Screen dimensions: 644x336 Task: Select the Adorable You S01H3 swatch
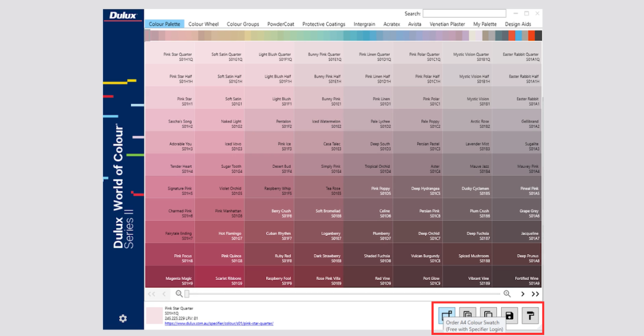[170, 143]
